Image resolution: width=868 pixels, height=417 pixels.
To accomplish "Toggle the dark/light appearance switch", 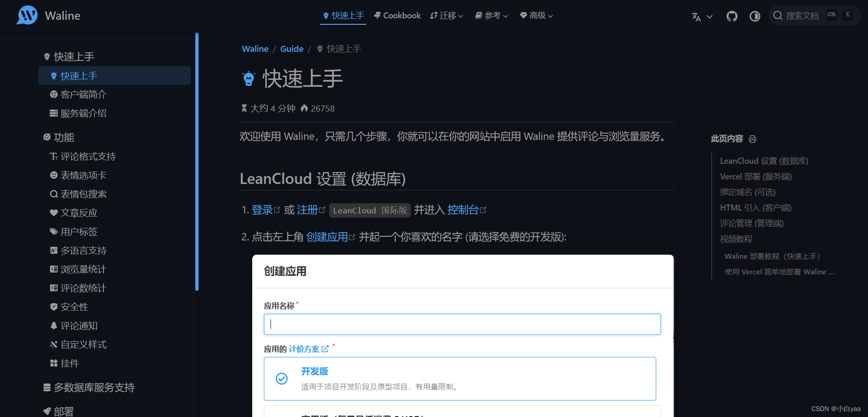I will pos(755,16).
